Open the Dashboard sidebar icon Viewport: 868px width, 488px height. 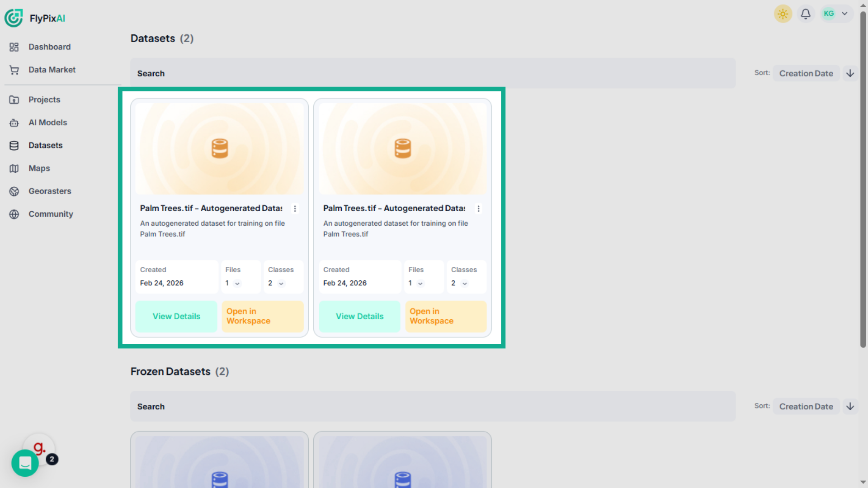(x=14, y=47)
